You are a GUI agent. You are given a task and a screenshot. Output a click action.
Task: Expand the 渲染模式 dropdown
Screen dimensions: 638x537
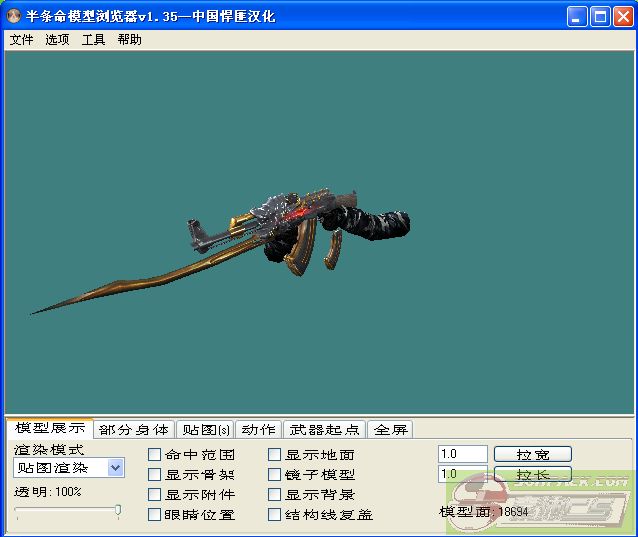click(115, 468)
